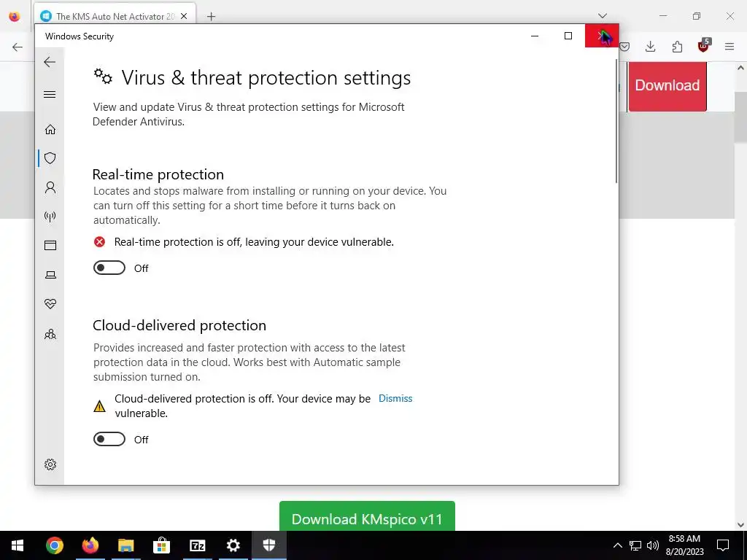Open the Firefox application menu
Viewport: 747px width, 560px height.
(x=729, y=47)
